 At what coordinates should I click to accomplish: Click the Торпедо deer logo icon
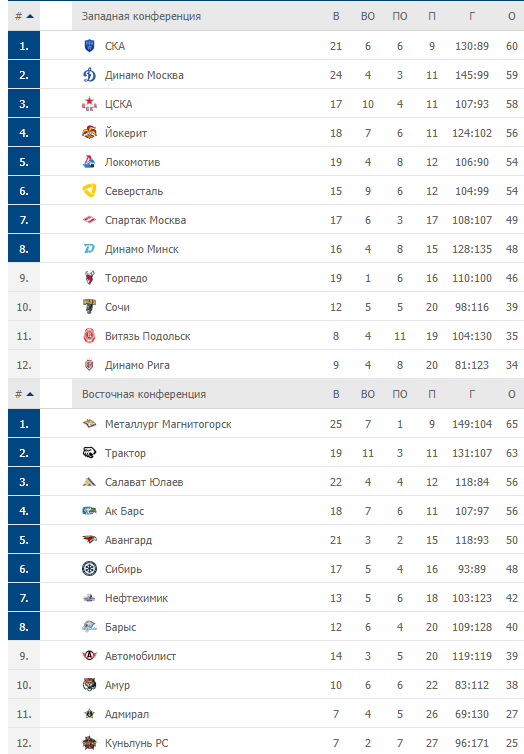(x=89, y=277)
